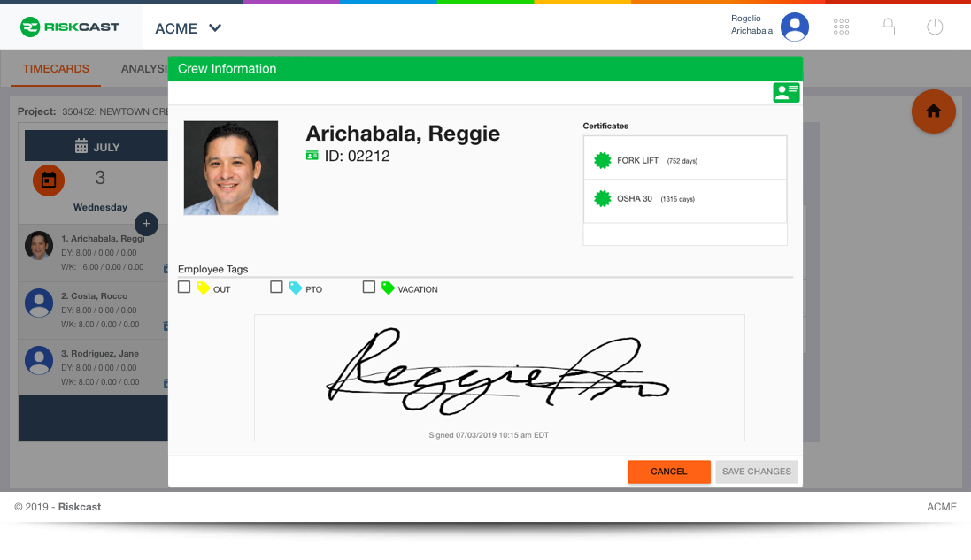Tick the VACATION tag checkbox
The image size is (971, 560).
[x=368, y=288]
